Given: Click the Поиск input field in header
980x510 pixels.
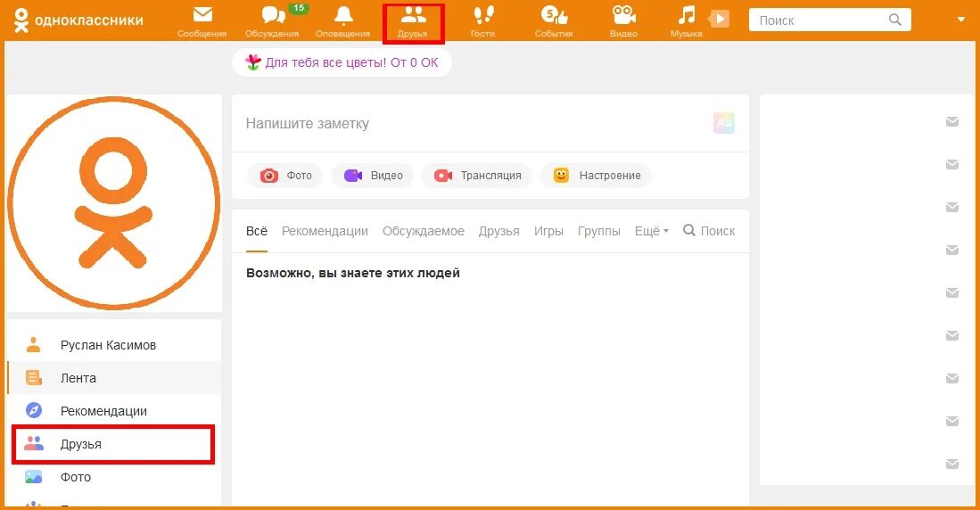Looking at the screenshot, I should 830,20.
